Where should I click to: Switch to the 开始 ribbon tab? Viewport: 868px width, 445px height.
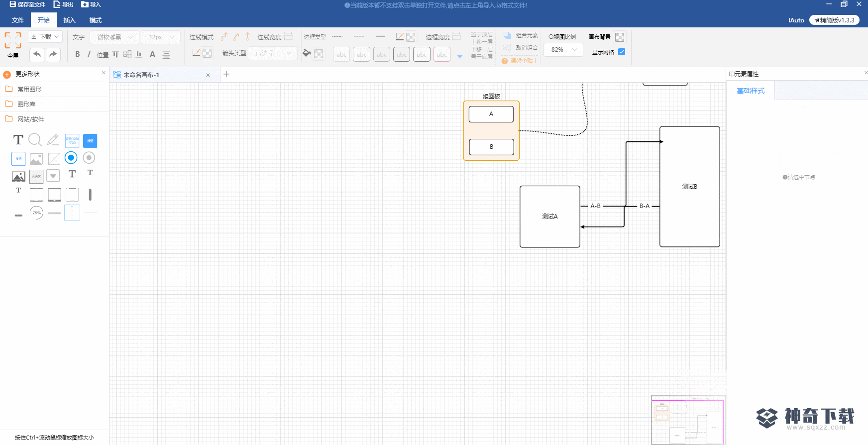(44, 20)
